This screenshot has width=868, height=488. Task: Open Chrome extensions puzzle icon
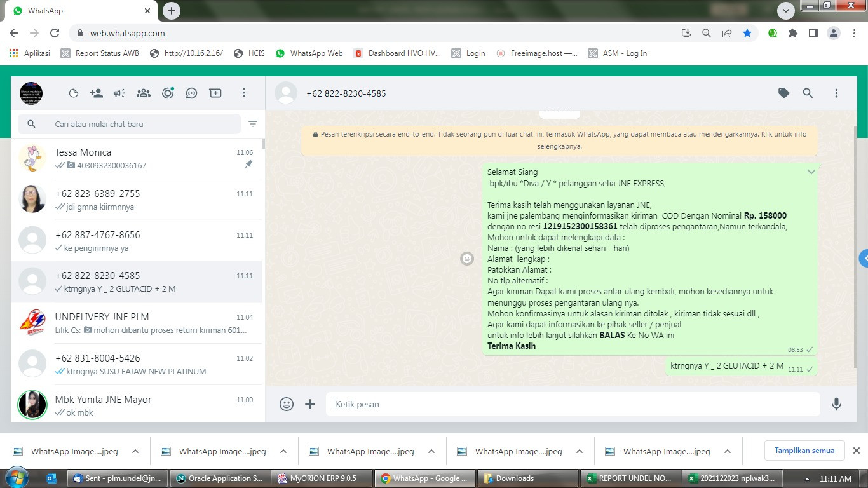(x=793, y=33)
